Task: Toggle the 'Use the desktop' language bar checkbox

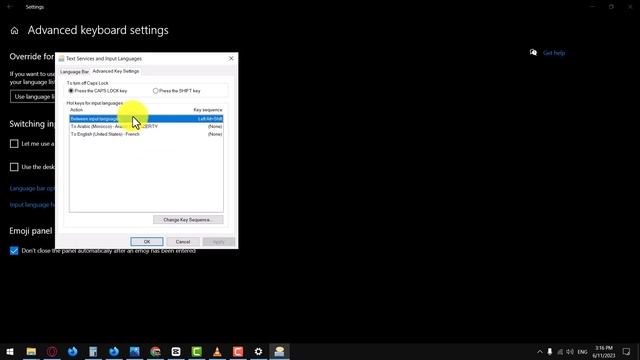Action: tap(14, 167)
